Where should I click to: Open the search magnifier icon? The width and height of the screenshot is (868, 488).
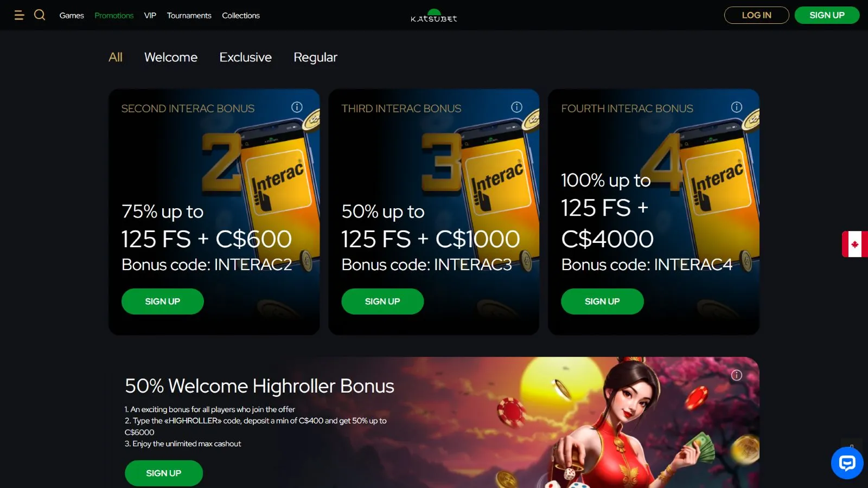click(x=40, y=15)
